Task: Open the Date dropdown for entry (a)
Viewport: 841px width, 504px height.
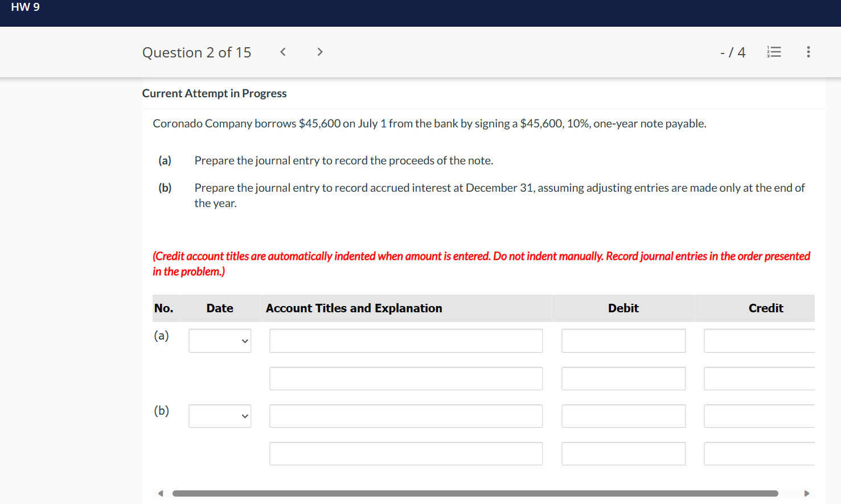Action: [x=220, y=340]
